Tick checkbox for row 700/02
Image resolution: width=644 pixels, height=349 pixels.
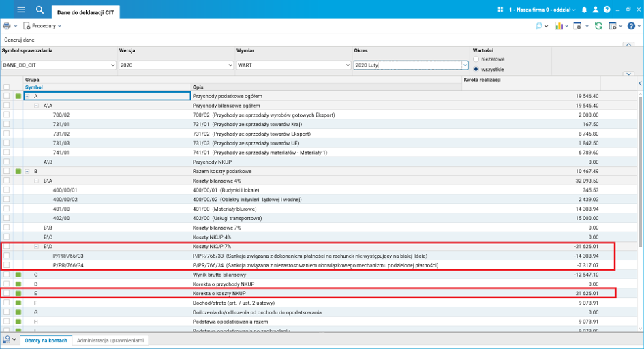[6, 115]
